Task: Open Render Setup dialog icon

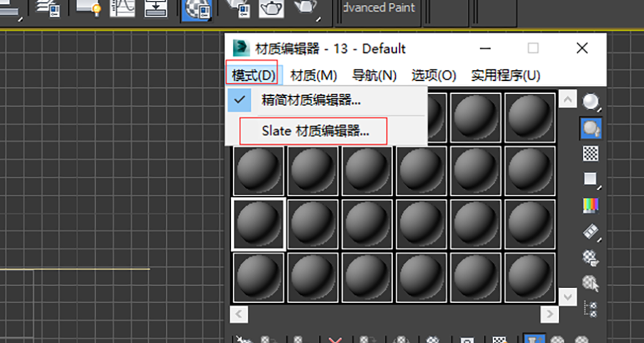Action: (237, 8)
